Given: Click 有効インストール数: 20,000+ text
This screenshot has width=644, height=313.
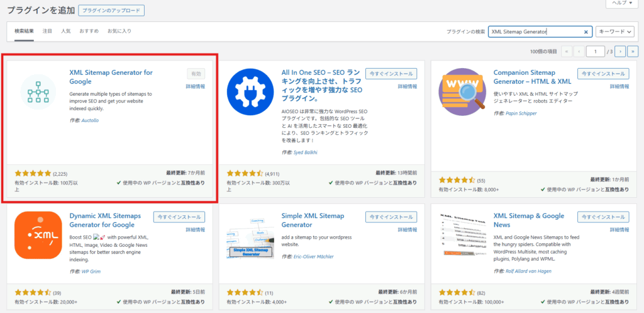Looking at the screenshot, I should pos(46,302).
